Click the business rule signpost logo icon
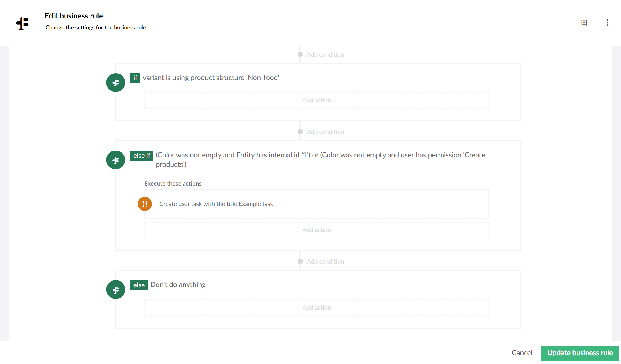This screenshot has width=621, height=364. click(22, 23)
